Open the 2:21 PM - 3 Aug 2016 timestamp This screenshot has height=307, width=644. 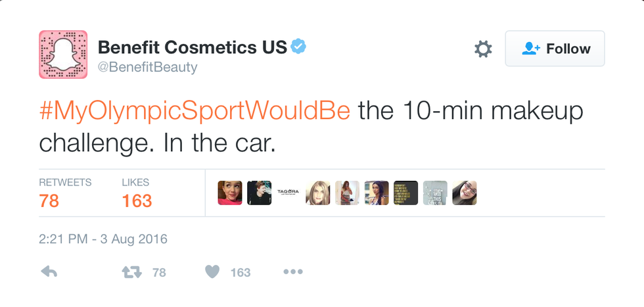[103, 239]
